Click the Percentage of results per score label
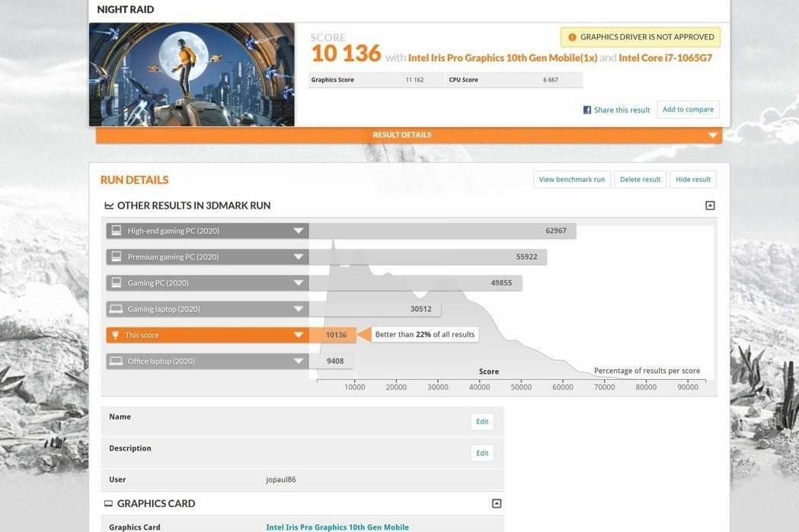The height and width of the screenshot is (532, 799). click(x=647, y=371)
